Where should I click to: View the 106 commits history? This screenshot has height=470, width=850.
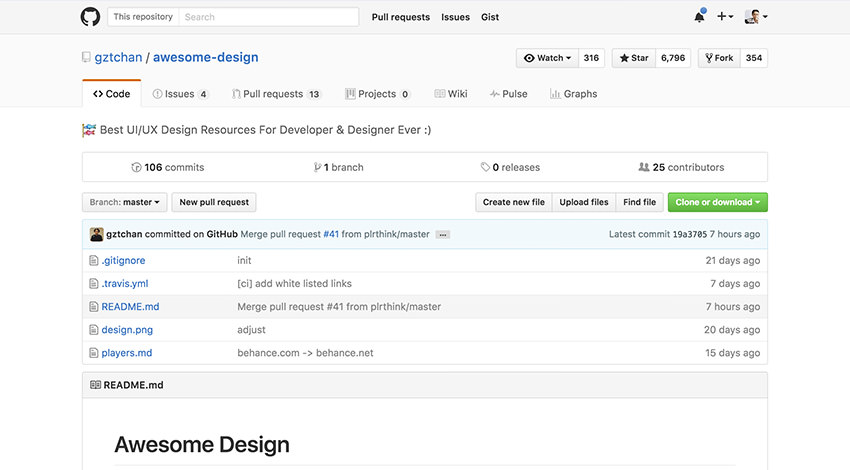[168, 168]
